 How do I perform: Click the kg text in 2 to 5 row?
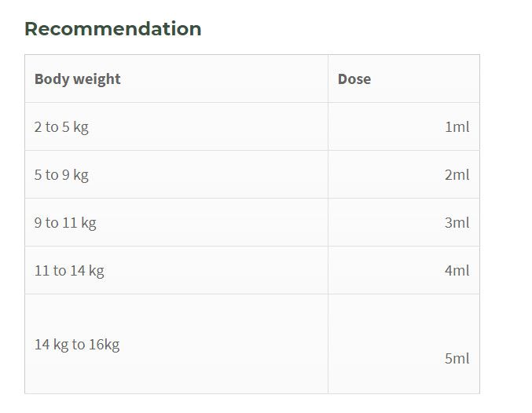(x=81, y=127)
